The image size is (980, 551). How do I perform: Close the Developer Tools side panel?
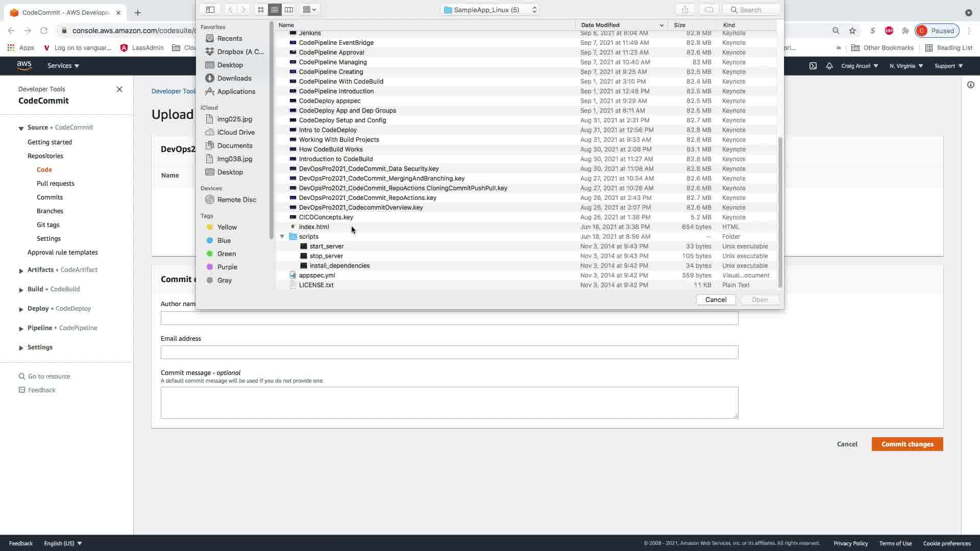[119, 89]
